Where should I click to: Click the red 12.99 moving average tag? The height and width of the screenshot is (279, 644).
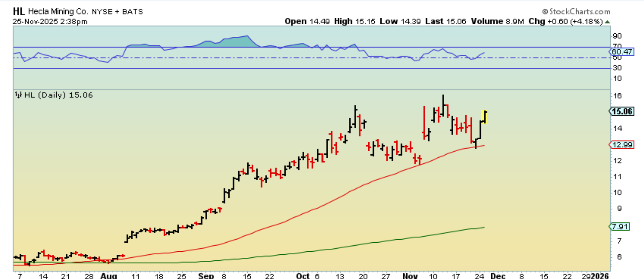point(622,145)
